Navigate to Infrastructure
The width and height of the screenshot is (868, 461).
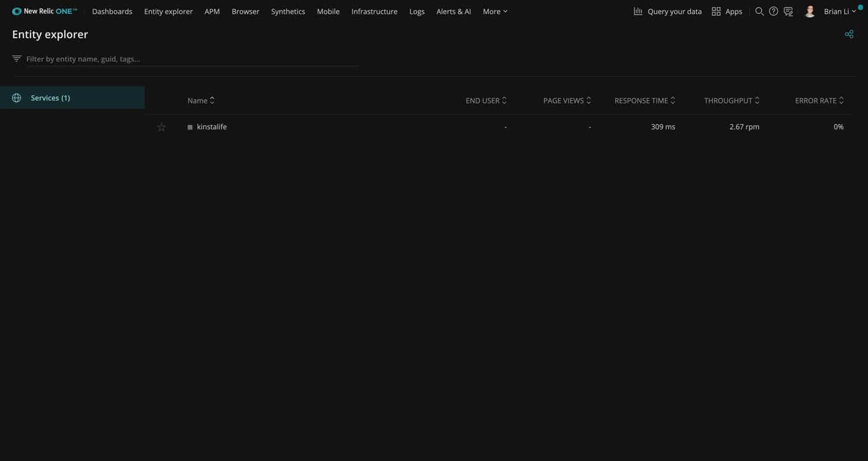(374, 12)
